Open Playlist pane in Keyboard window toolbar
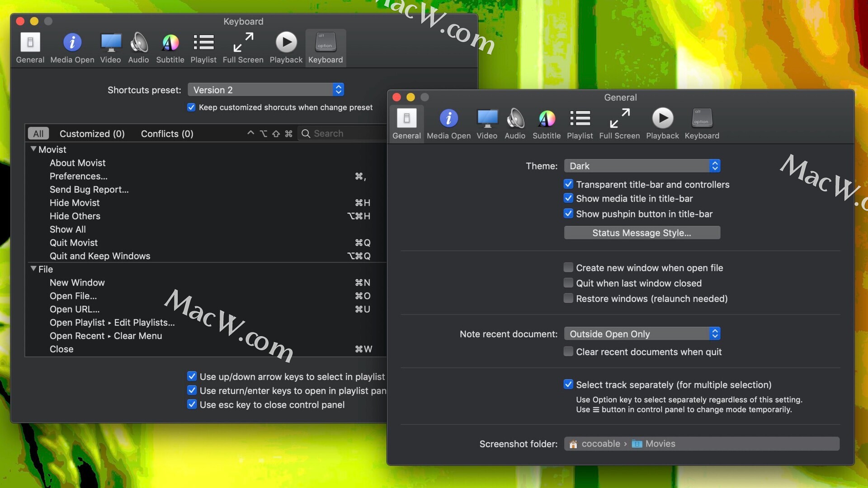 [203, 48]
